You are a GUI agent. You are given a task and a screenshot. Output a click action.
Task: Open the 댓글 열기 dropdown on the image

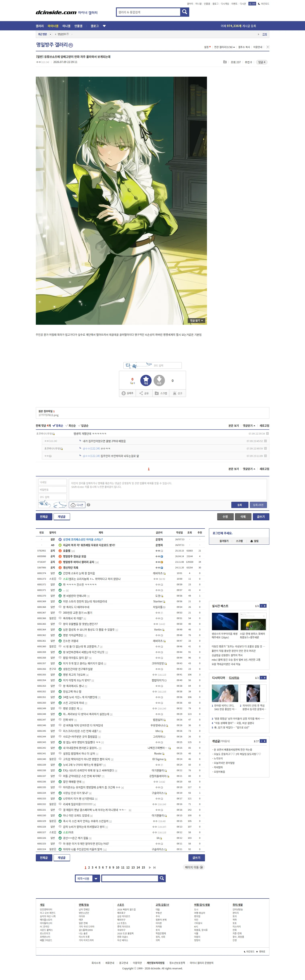click(196, 321)
